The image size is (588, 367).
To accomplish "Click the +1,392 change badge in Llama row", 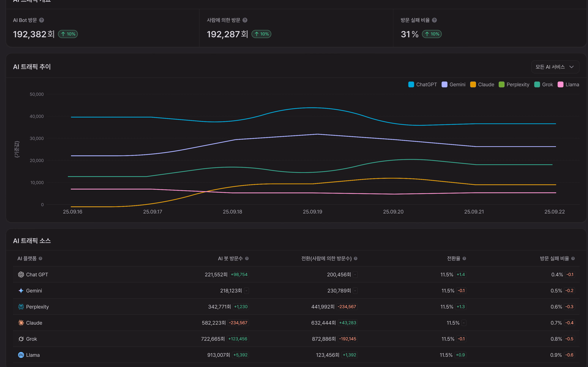I will tap(349, 355).
